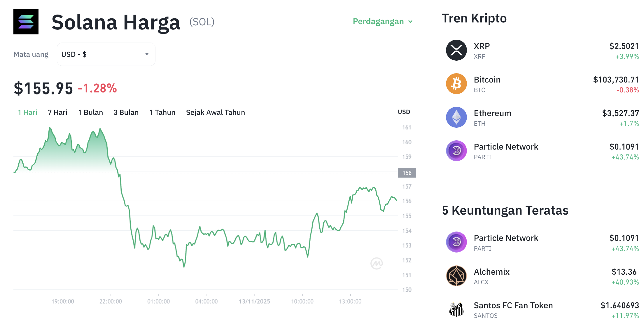Select the Alchemix icon
The image size is (644, 326).
coord(456,276)
